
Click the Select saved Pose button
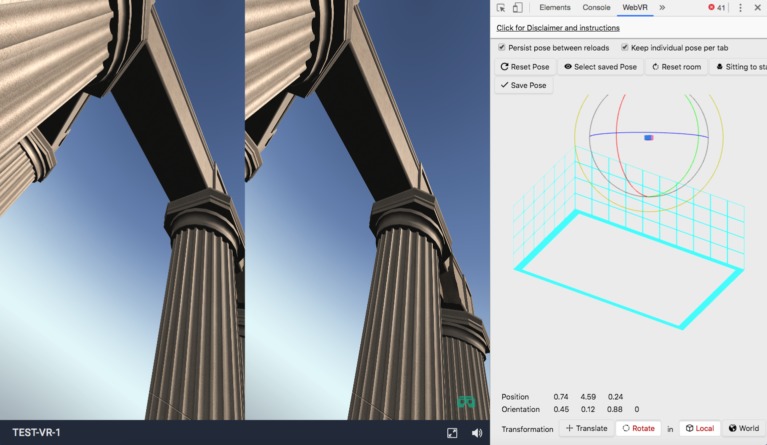[x=600, y=67]
